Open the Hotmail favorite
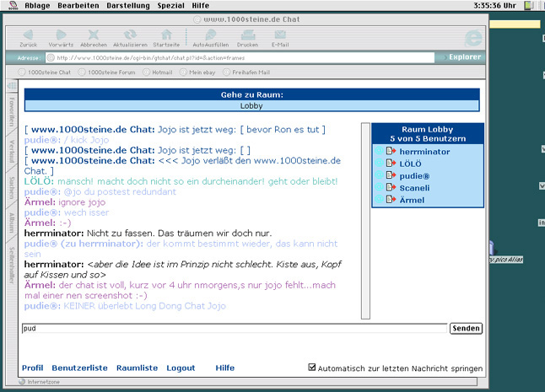 click(158, 72)
